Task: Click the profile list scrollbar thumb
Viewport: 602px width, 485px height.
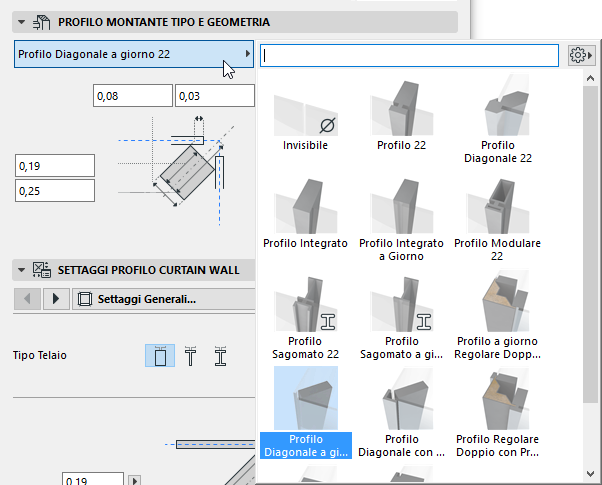Action: (x=590, y=244)
